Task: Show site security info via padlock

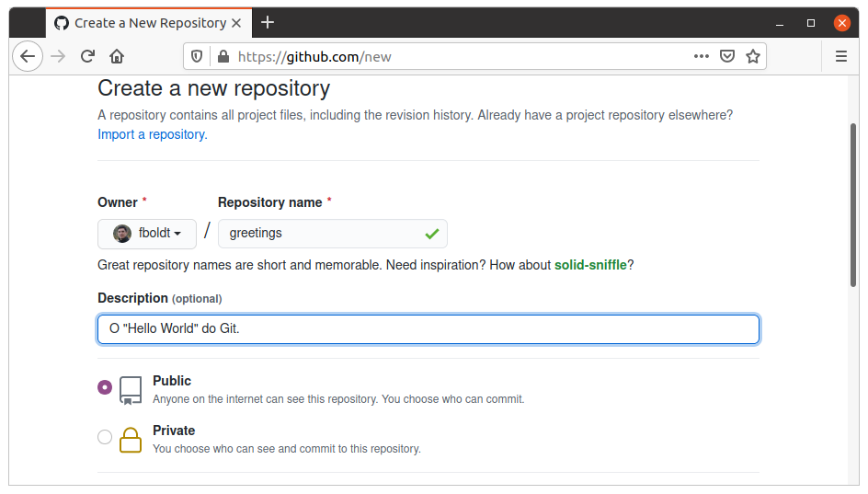Action: pos(223,56)
